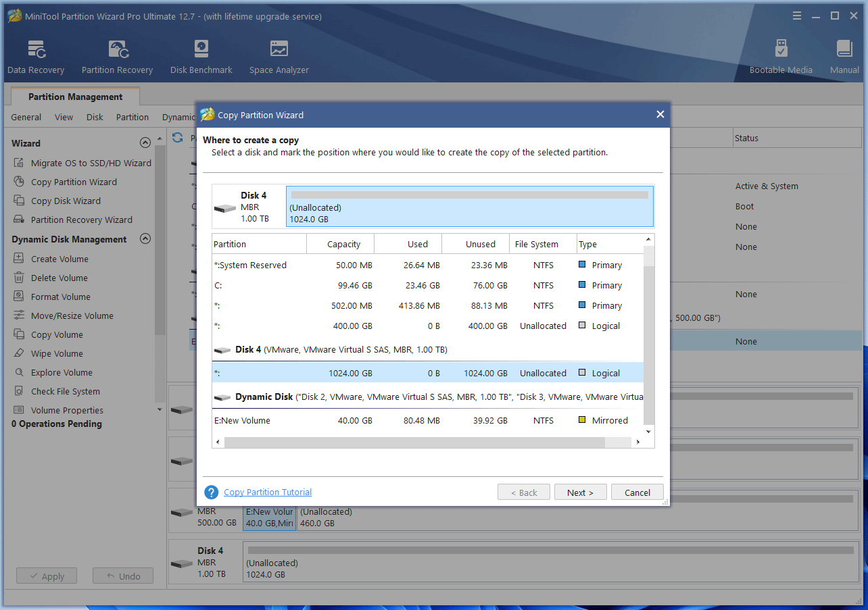868x610 pixels.
Task: Select the E:New Volume mirrored row
Action: [x=428, y=420]
